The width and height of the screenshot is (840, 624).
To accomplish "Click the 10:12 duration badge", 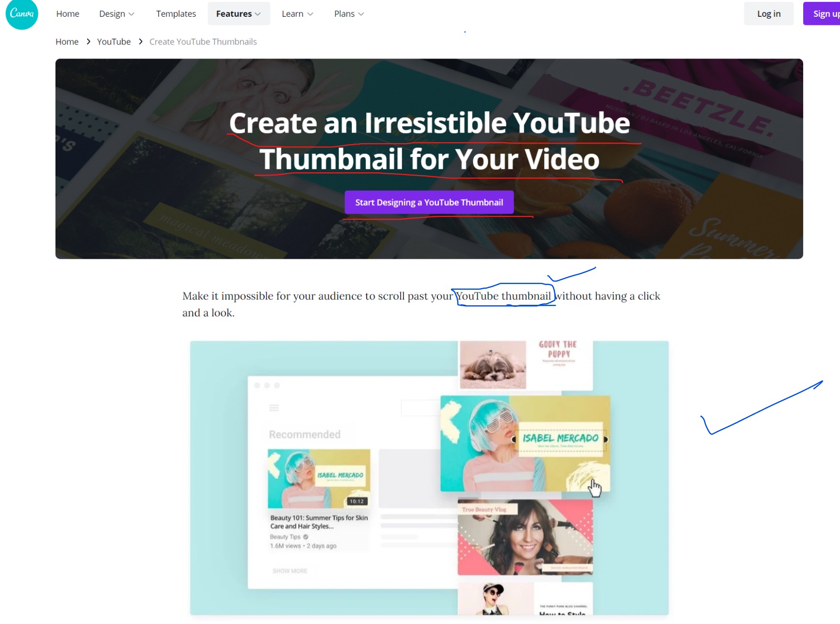I will pyautogui.click(x=357, y=501).
